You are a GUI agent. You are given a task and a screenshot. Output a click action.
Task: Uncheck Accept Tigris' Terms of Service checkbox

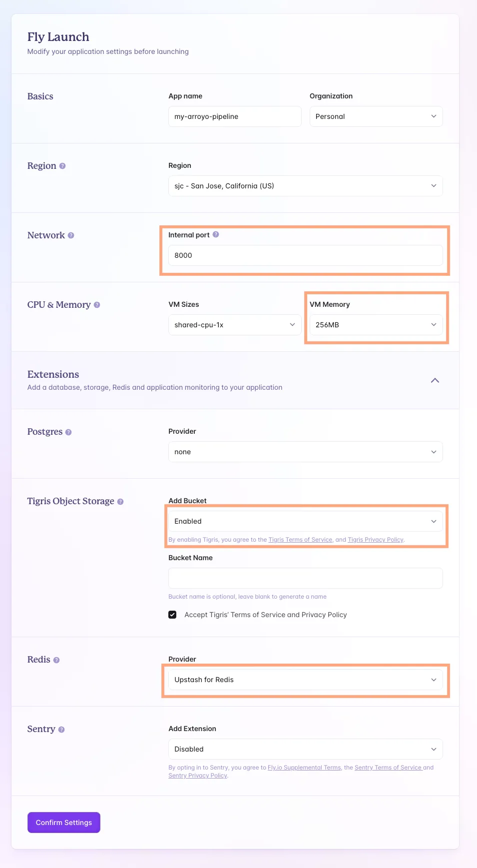coord(172,615)
